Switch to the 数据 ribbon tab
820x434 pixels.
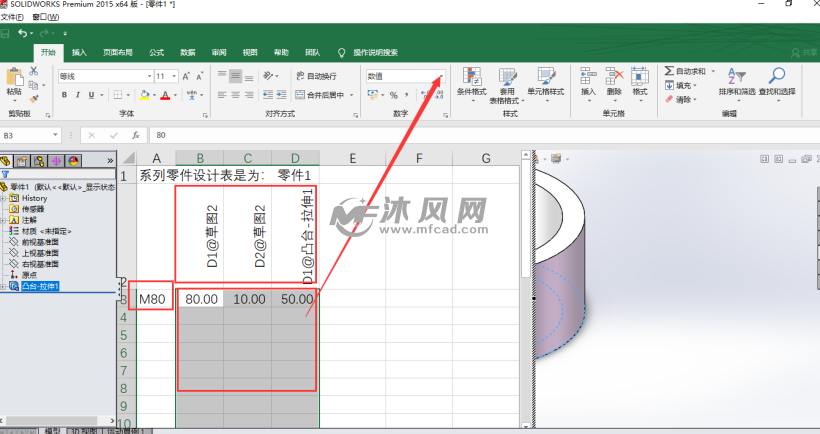(x=188, y=52)
